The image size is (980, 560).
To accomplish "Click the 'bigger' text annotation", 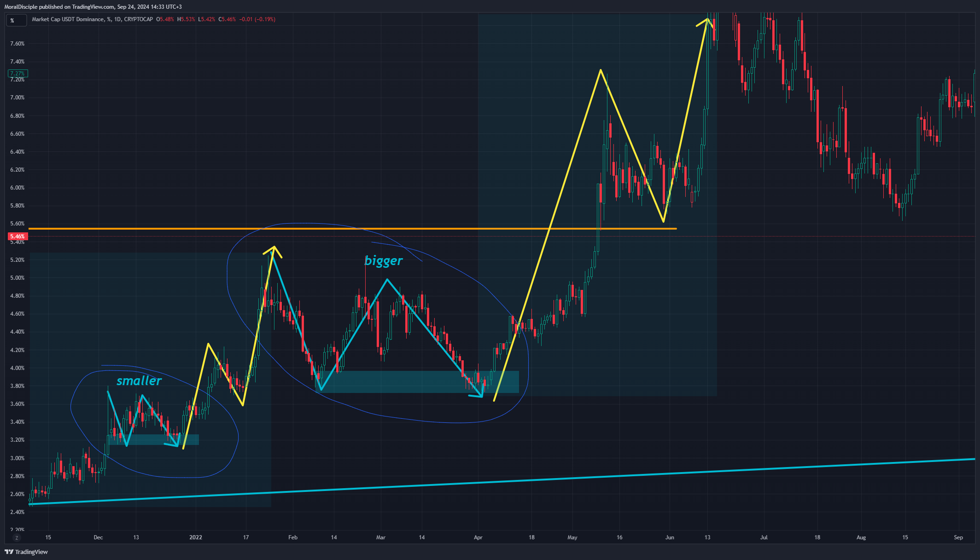I will coord(383,261).
